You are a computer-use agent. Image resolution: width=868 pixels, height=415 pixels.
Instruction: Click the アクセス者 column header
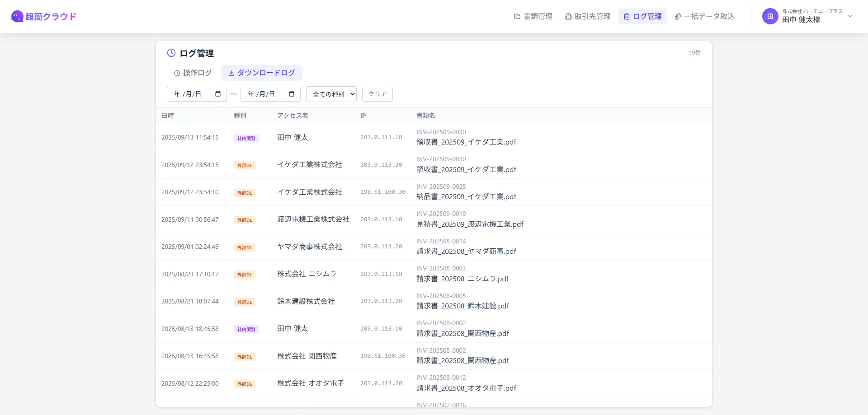[x=292, y=116]
